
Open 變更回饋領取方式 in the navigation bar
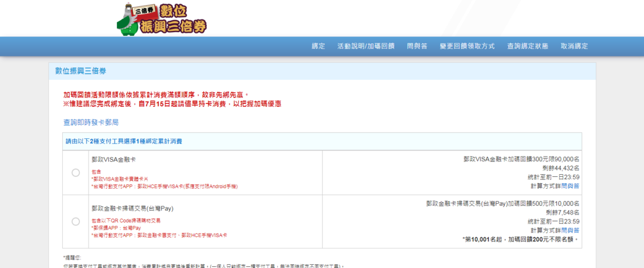(x=467, y=46)
